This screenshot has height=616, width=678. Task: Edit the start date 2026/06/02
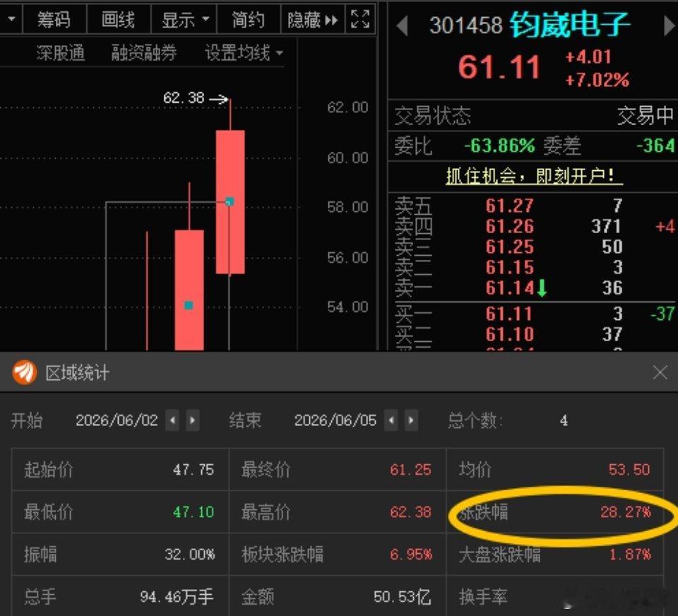(117, 420)
